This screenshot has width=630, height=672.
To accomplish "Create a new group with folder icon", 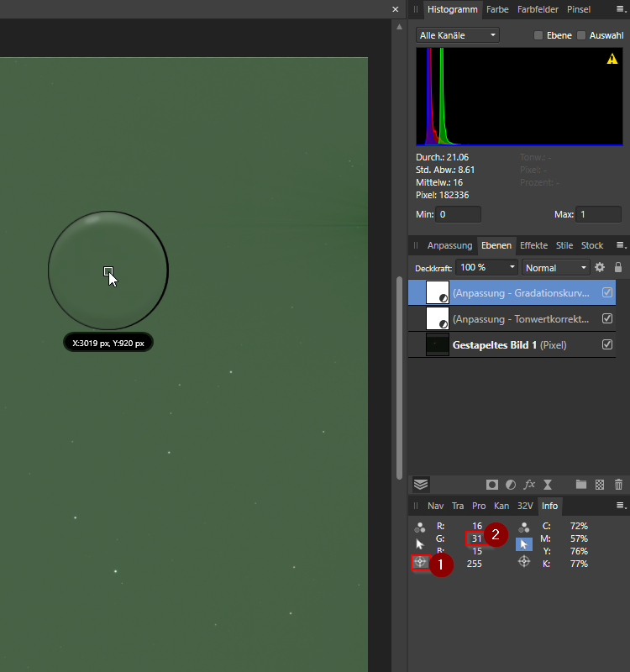I will 581,485.
